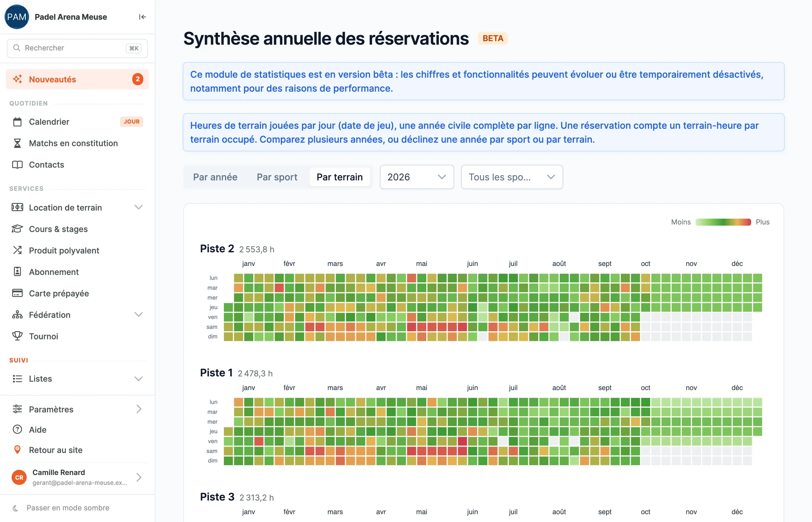Click the BETA badge beside the title
Image resolution: width=812 pixels, height=522 pixels.
tap(493, 38)
